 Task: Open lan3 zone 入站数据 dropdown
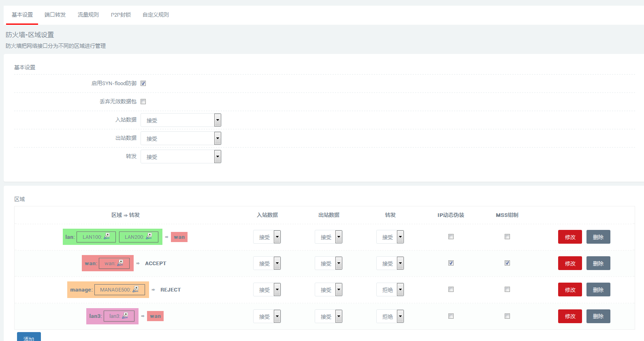(267, 316)
